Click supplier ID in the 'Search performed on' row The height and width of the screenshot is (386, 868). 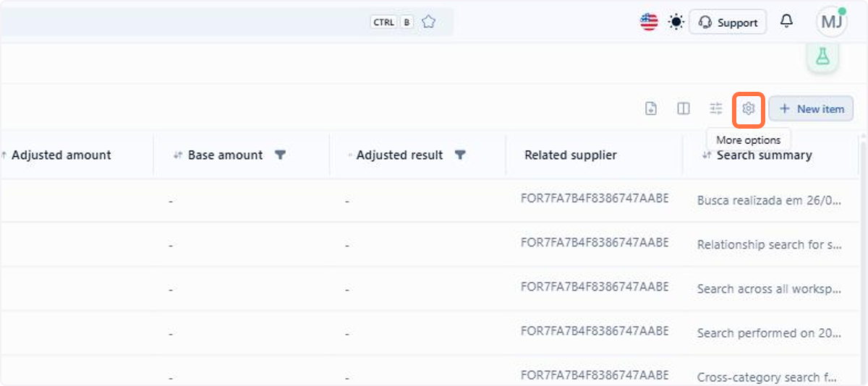(595, 330)
